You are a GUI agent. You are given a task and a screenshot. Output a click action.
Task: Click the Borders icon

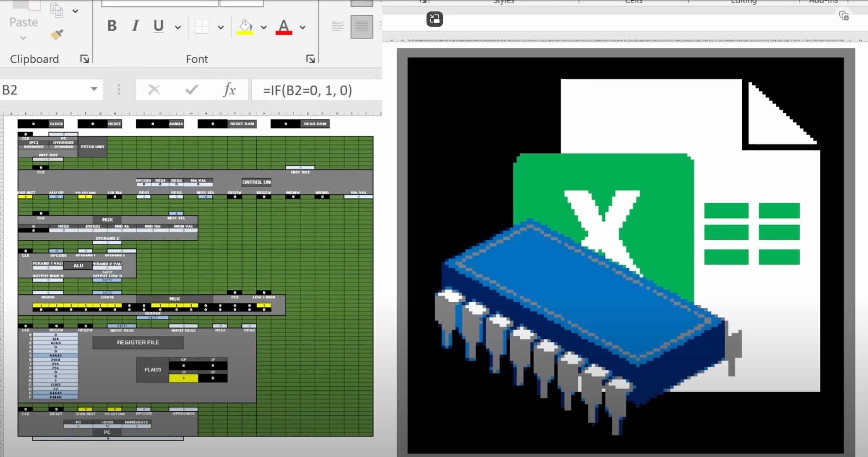[x=202, y=27]
